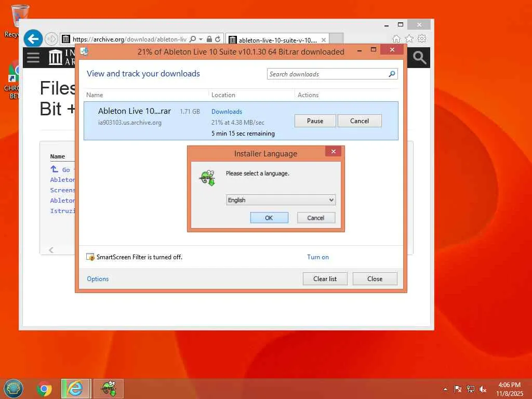Click the installer chameleon icon in dialog
Image resolution: width=532 pixels, height=399 pixels.
(208, 178)
